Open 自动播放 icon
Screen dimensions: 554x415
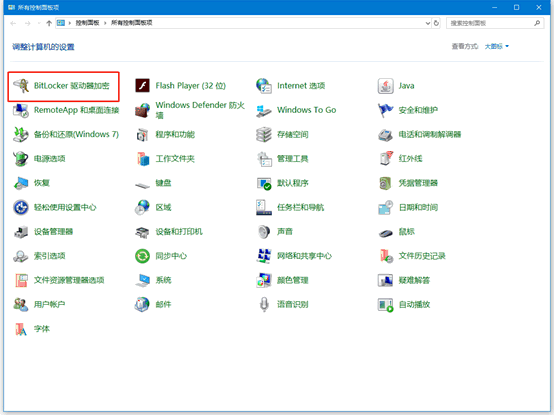point(385,304)
